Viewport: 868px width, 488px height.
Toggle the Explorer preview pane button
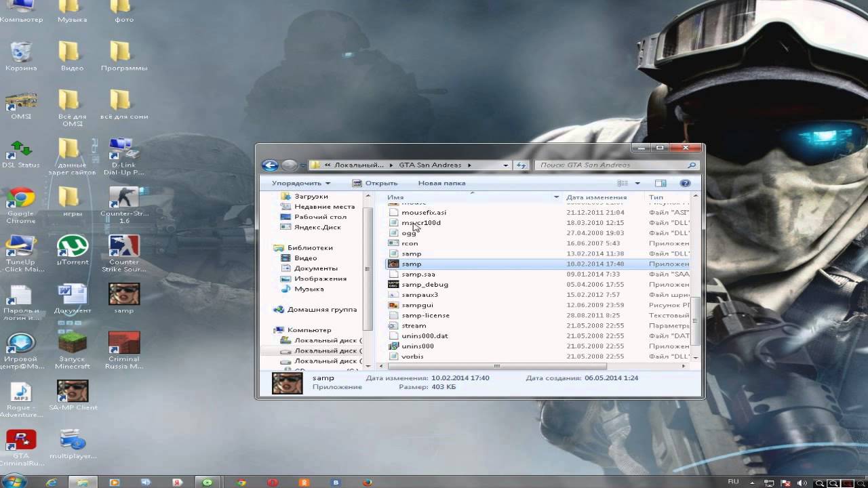tap(660, 183)
